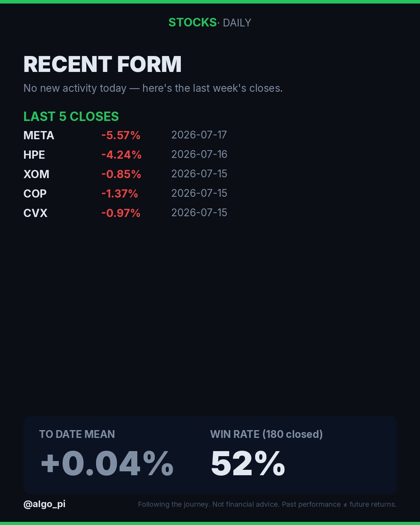
Task: Click CVX's -0.97% return value
Action: pyautogui.click(x=121, y=213)
